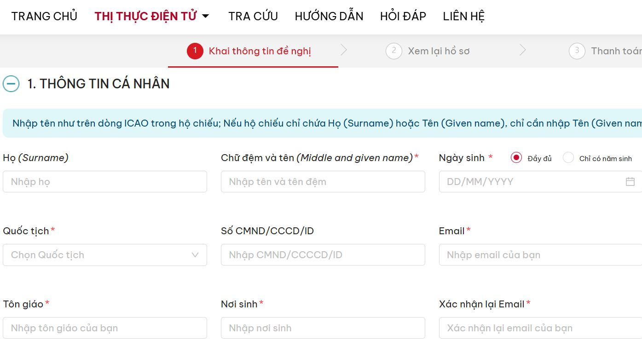
Task: Click the step 1 red numbered circle
Action: (x=195, y=51)
